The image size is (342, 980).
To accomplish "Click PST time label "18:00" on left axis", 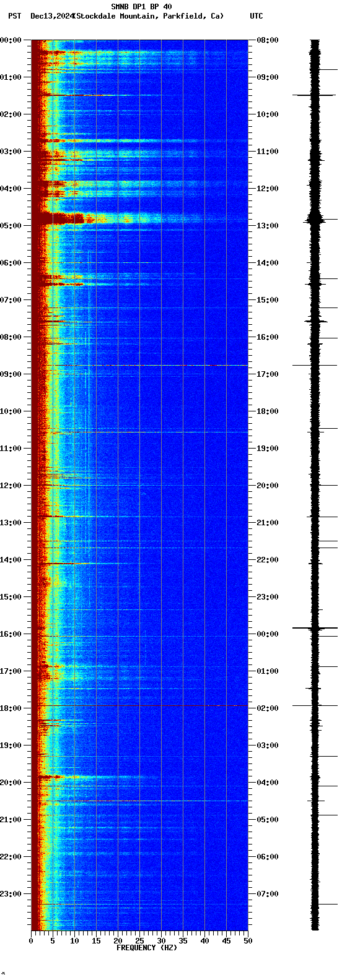I will 11,708.
